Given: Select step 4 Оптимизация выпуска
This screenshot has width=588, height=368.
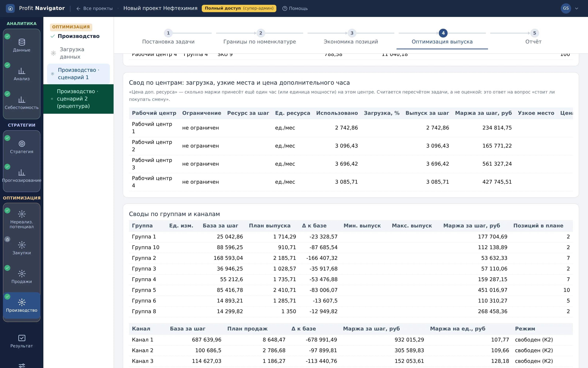Looking at the screenshot, I should click(x=442, y=37).
